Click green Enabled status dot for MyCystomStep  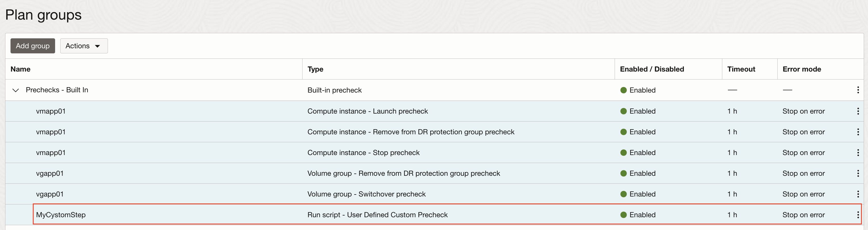(623, 215)
